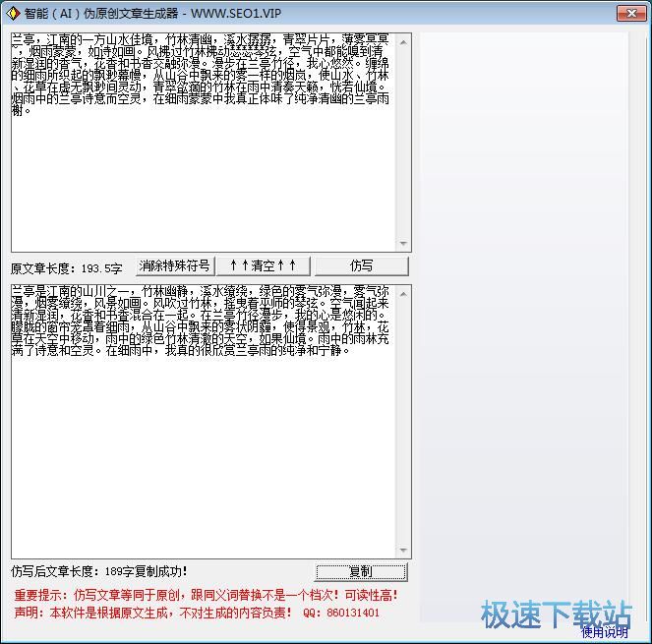Start rewriting with the 仿写 button
Image resolution: width=652 pixels, height=644 pixels.
[361, 265]
